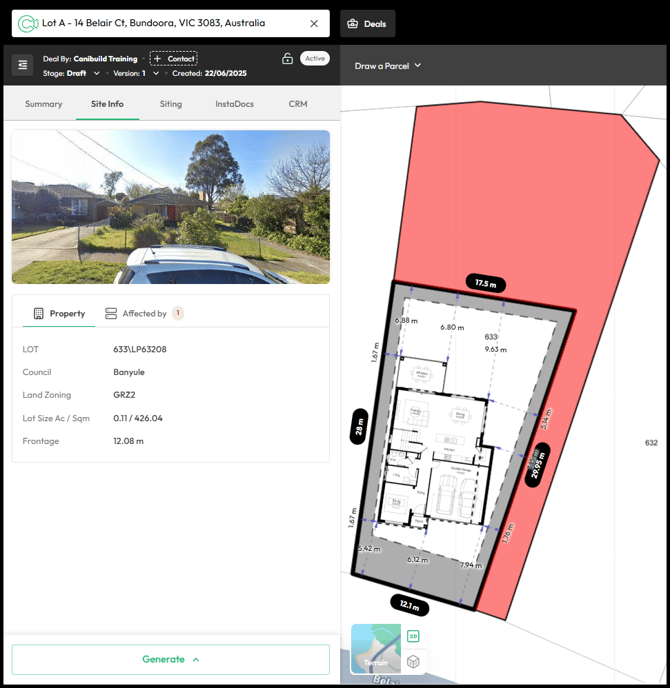Open the Siting tab
Image resolution: width=670 pixels, height=688 pixels.
pyautogui.click(x=171, y=104)
